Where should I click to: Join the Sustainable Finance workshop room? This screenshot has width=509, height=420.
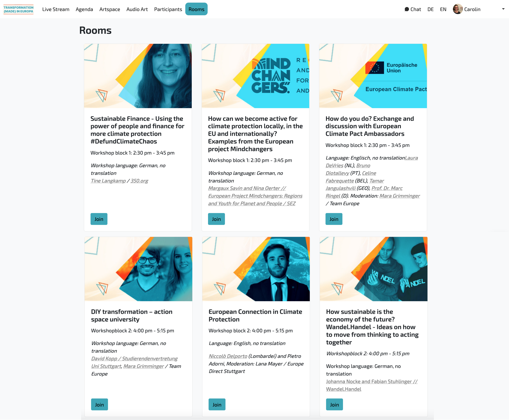point(99,219)
